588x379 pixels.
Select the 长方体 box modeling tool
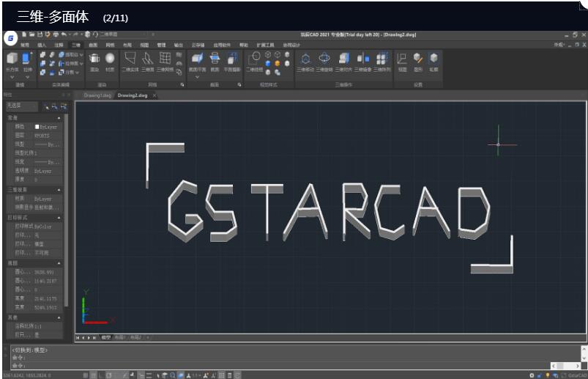pyautogui.click(x=12, y=62)
